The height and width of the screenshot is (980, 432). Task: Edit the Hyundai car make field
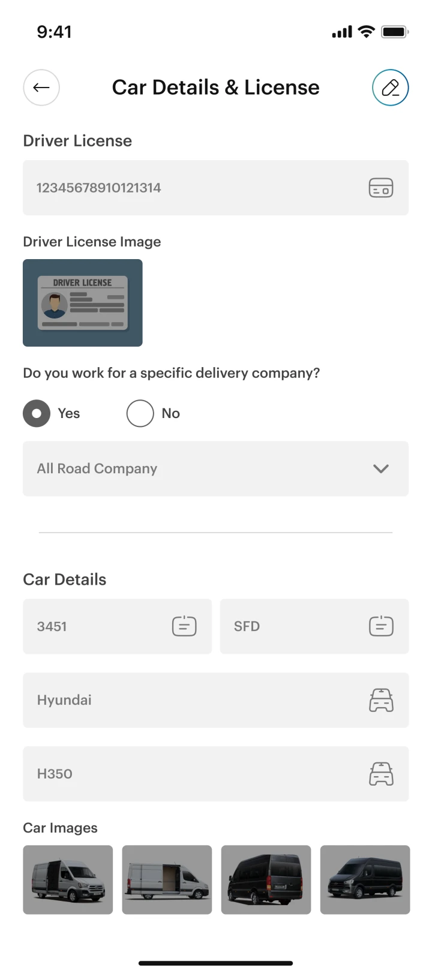tap(192, 700)
